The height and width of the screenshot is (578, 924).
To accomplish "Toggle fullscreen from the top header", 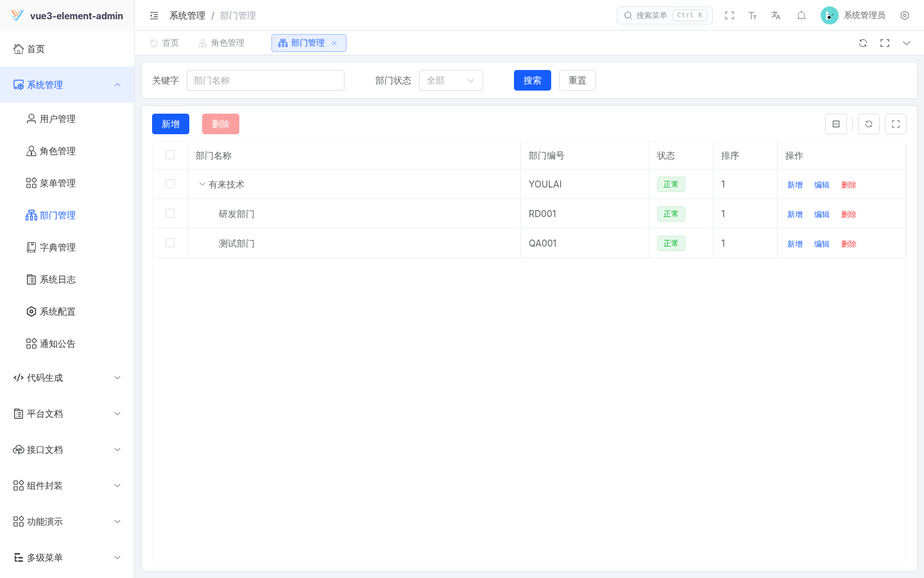I will [730, 15].
